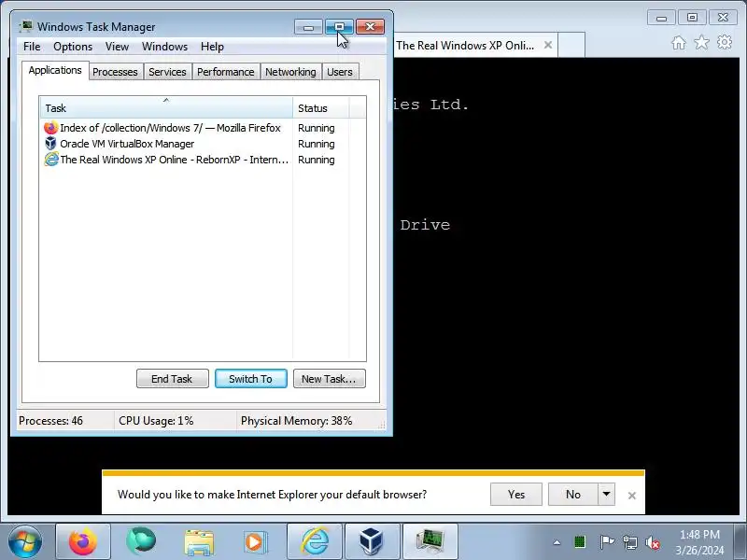Open Action Center flag tray icon
This screenshot has width=747, height=560.
pyautogui.click(x=607, y=542)
